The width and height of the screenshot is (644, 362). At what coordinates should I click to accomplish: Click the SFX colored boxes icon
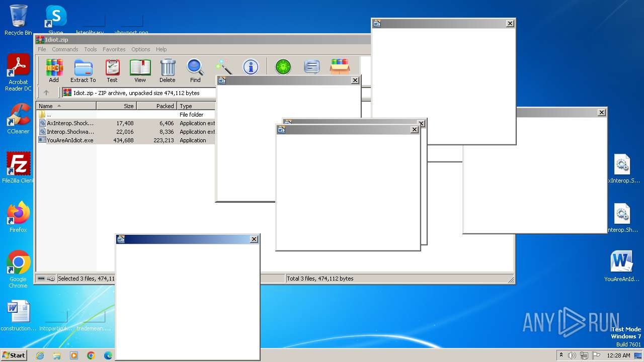(340, 67)
